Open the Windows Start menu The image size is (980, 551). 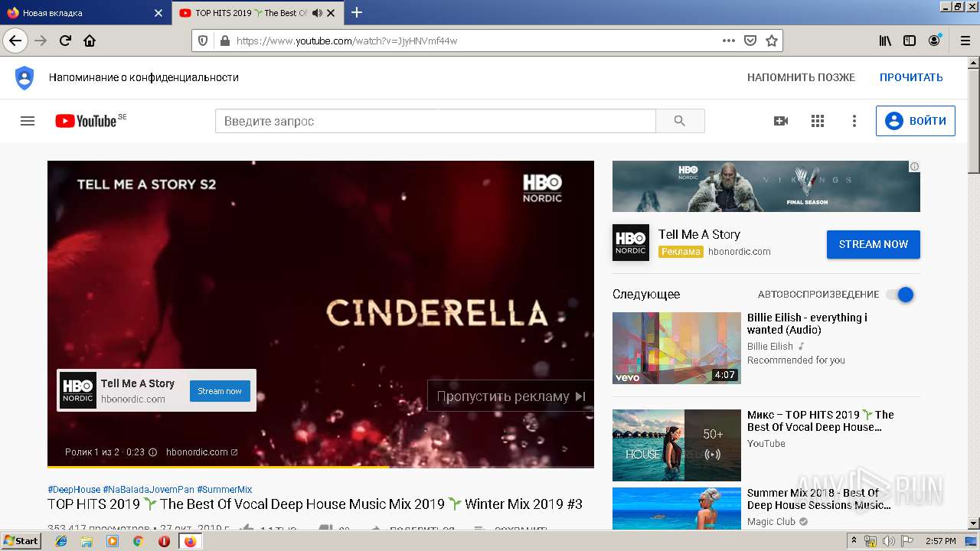point(21,541)
